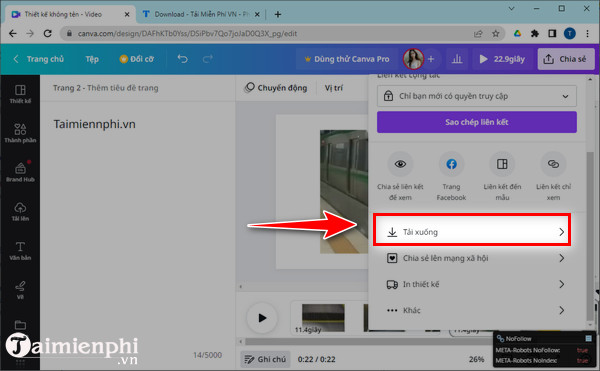This screenshot has width=600, height=371.
Task: Open the Tệp file menu
Action: coord(92,59)
